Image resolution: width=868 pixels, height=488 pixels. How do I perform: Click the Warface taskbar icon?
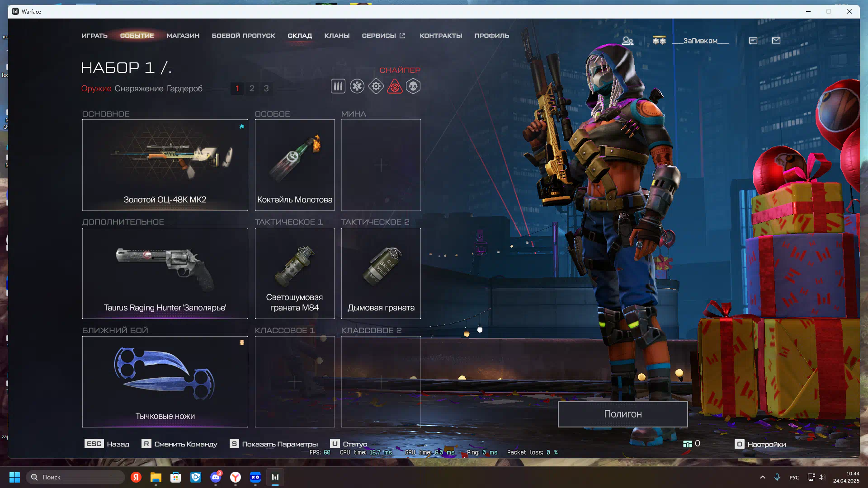(x=275, y=477)
